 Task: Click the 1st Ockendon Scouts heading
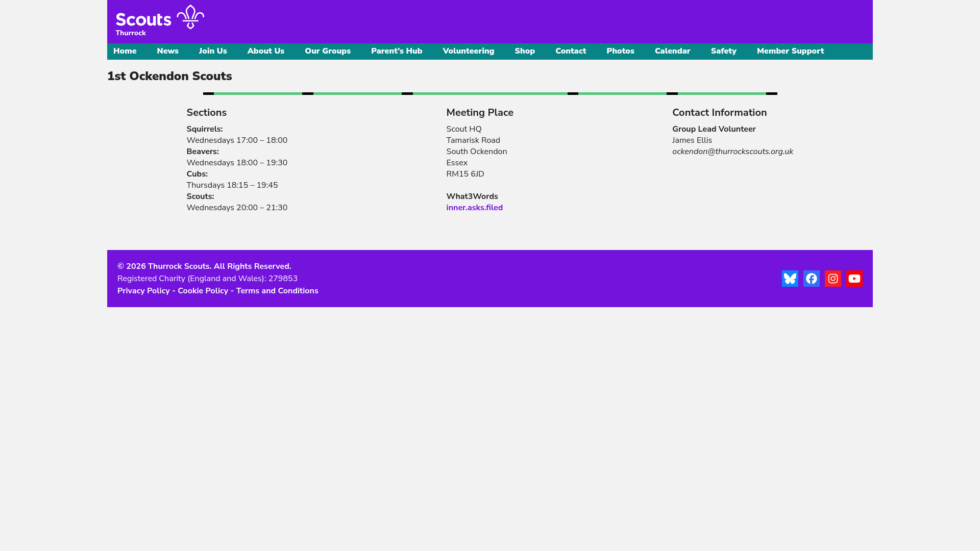coord(169,76)
